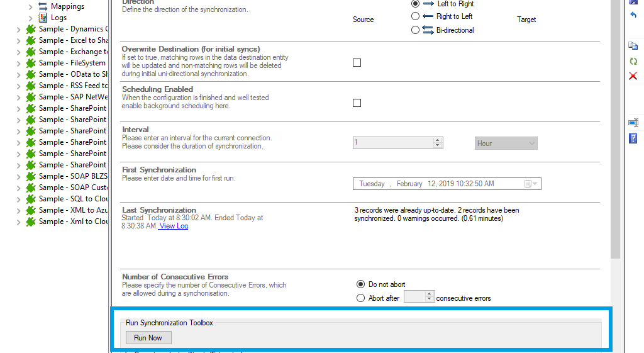The width and height of the screenshot is (644, 353).
Task: Select the Bi-directional sync option
Action: (415, 30)
